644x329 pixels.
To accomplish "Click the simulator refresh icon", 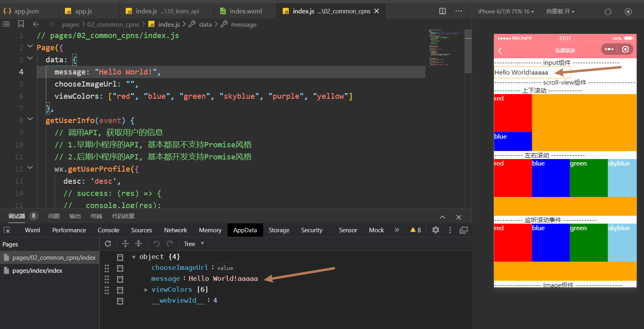I will pyautogui.click(x=608, y=12).
